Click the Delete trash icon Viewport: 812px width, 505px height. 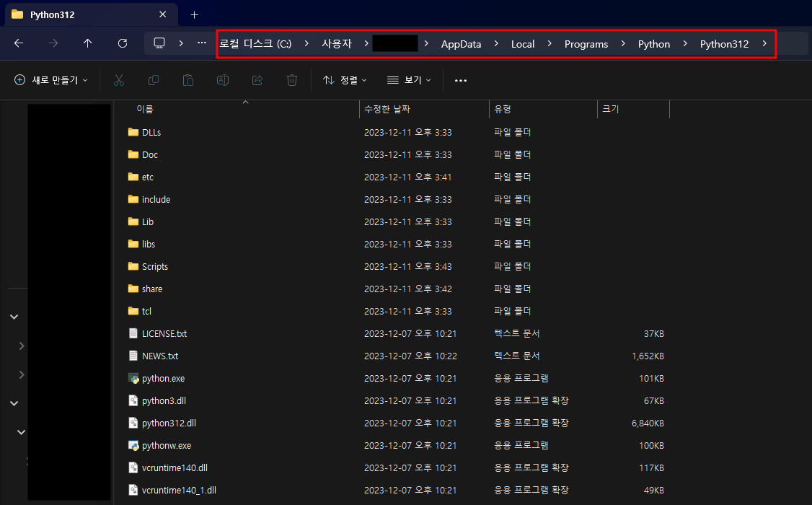tap(292, 80)
